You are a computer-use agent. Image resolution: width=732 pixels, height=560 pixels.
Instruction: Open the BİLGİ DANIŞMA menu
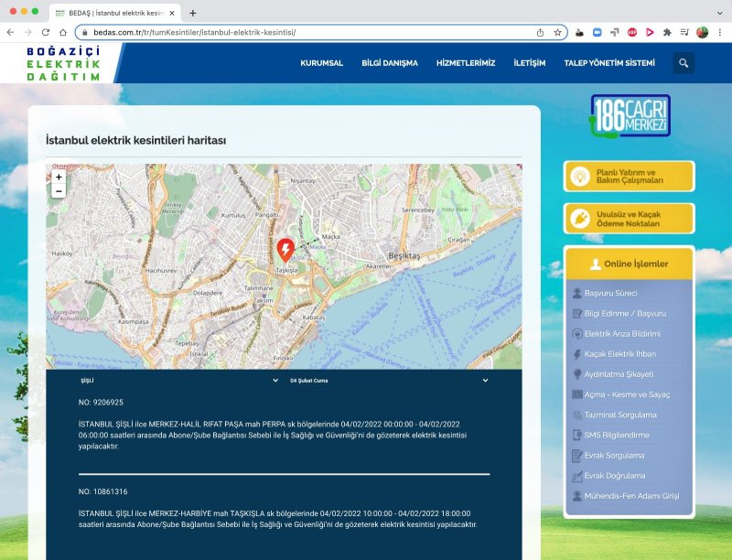pyautogui.click(x=390, y=63)
